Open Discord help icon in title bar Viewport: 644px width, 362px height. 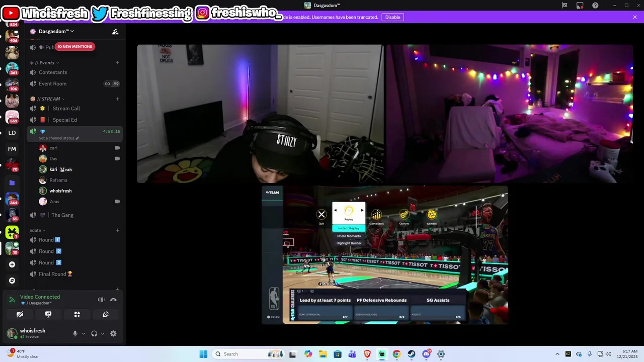(596, 6)
